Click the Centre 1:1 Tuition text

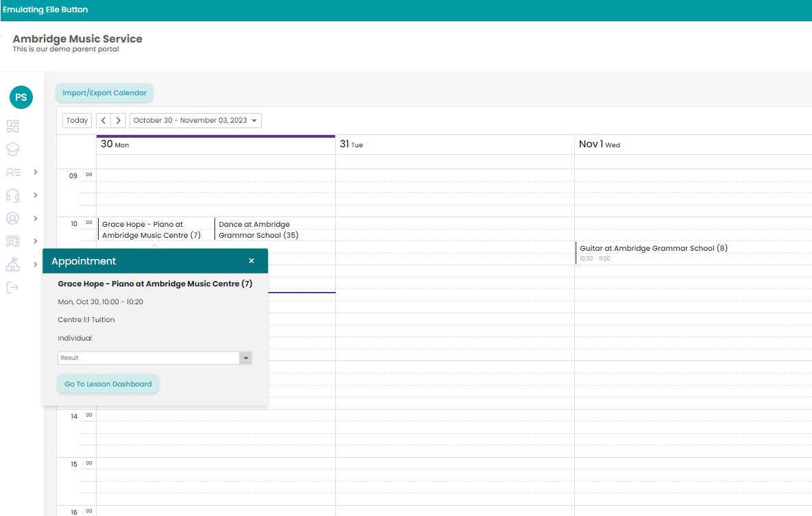[86, 319]
